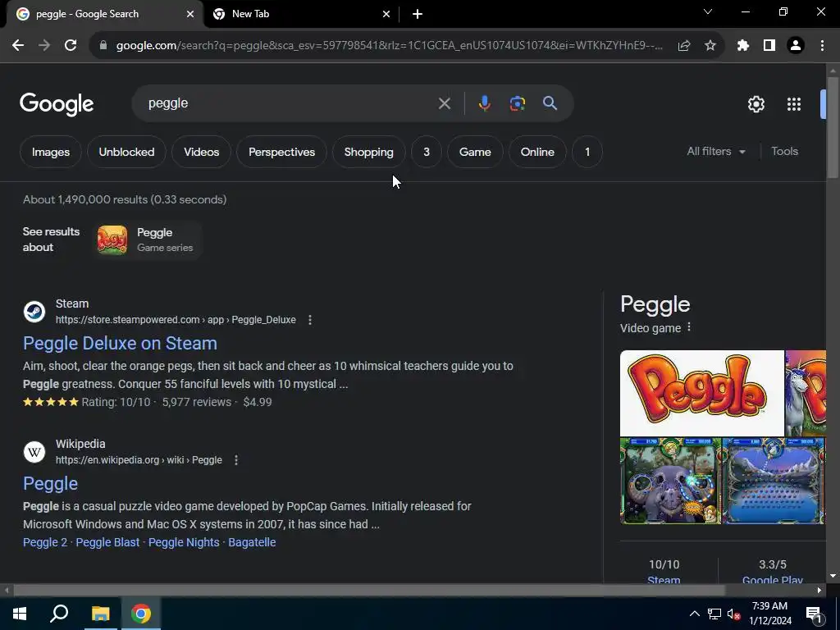Screen dimensions: 840x630
Task: Bookmark this page with the star icon
Action: tap(710, 46)
